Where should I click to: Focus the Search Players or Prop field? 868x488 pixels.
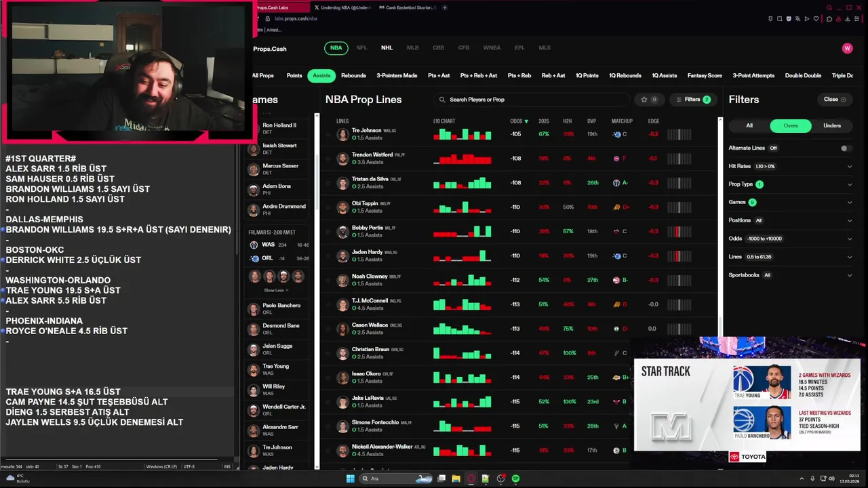tap(532, 100)
